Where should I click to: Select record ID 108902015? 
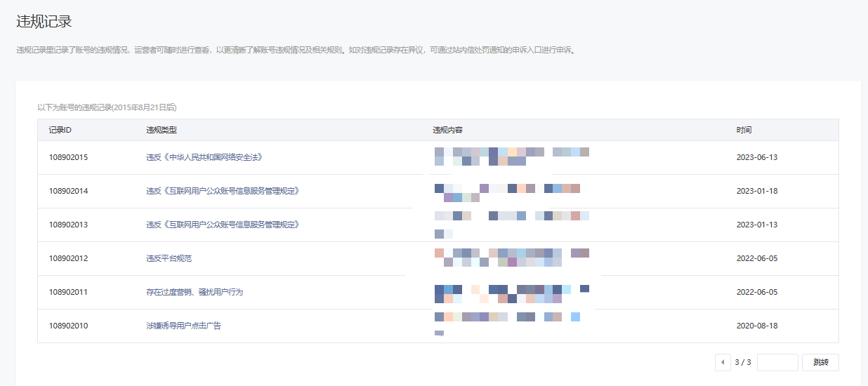point(68,157)
